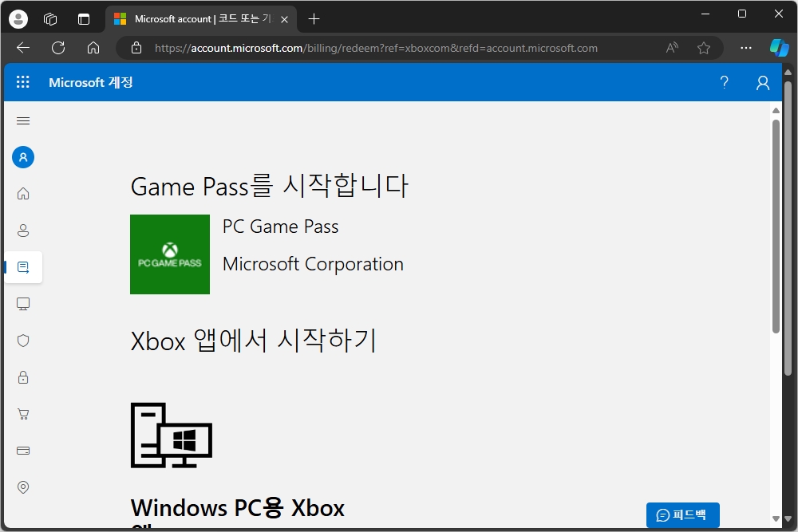Click the Windows PC용 Xbox heading
Viewport: 798px width, 532px height.
238,507
